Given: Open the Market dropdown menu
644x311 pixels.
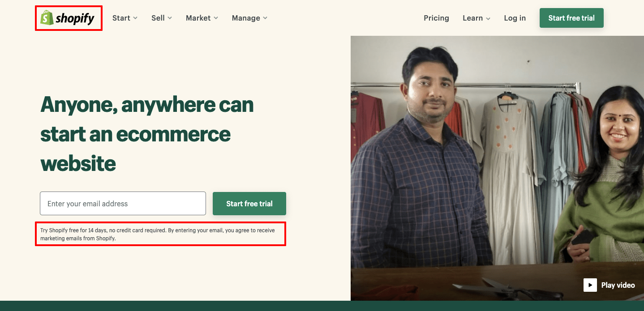Looking at the screenshot, I should (202, 18).
